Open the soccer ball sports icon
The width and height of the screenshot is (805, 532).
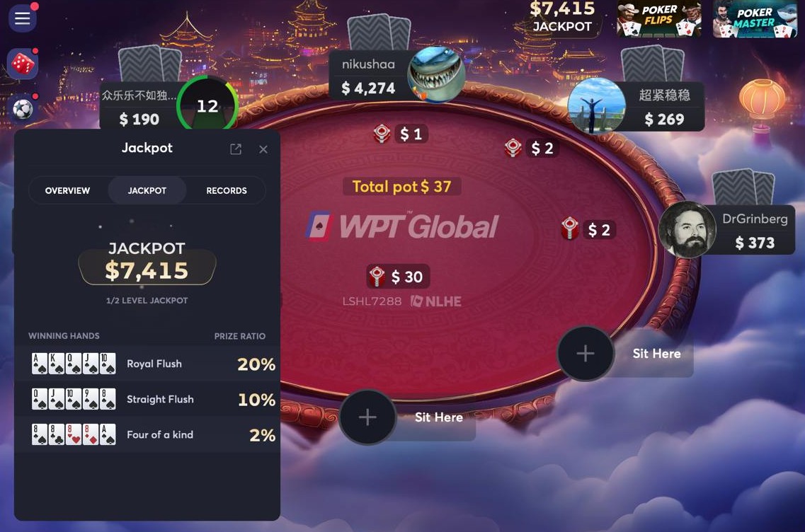coord(23,108)
